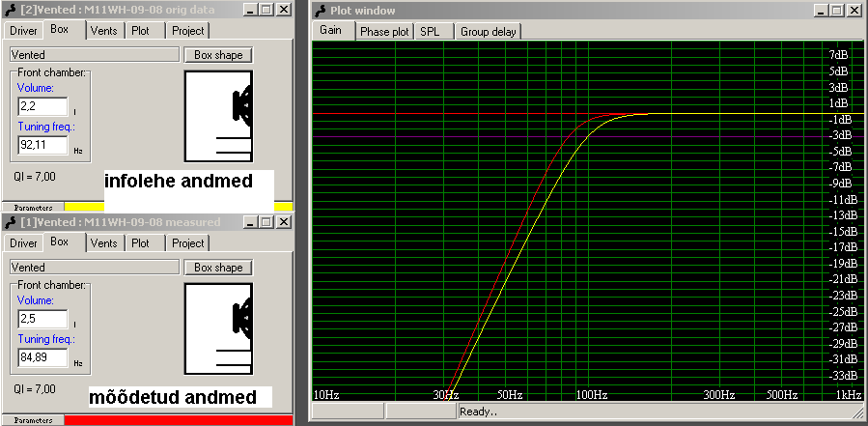Click the Tuning freq field showing 84,89
This screenshot has height=426, width=868.
click(42, 358)
